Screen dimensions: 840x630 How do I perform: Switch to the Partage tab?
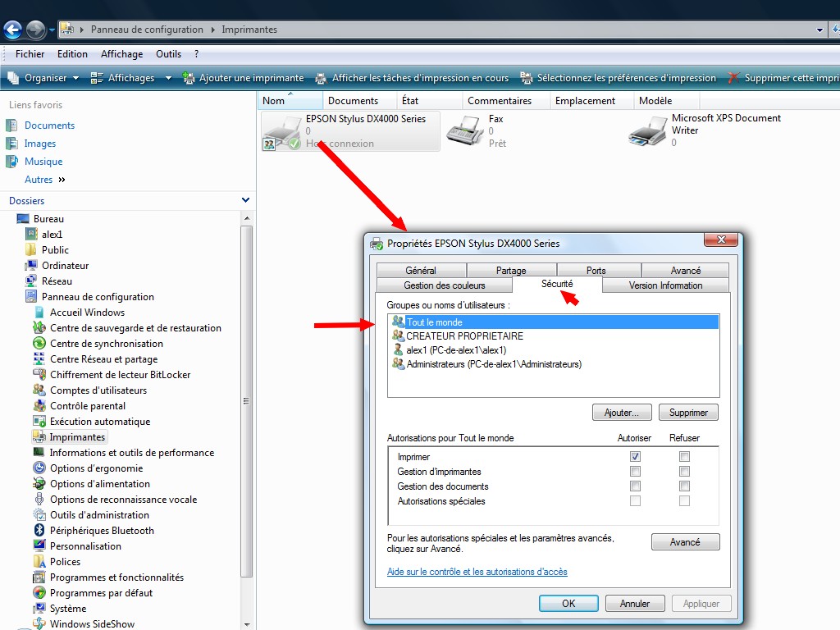click(511, 270)
